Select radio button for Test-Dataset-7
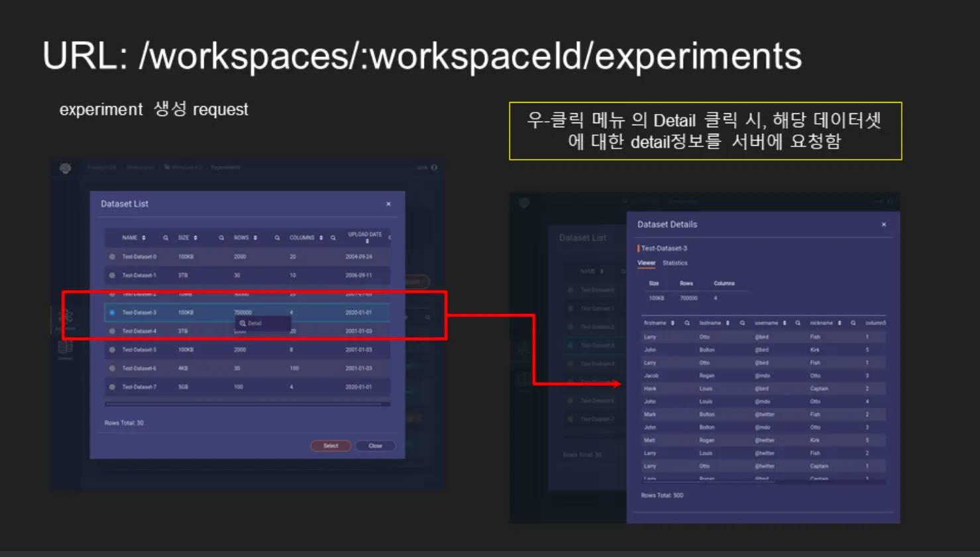Viewport: 980px width, 557px height. (112, 387)
